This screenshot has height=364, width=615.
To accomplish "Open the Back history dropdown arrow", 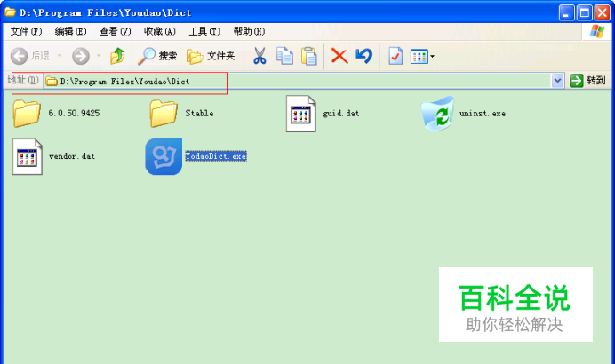I will pos(60,56).
